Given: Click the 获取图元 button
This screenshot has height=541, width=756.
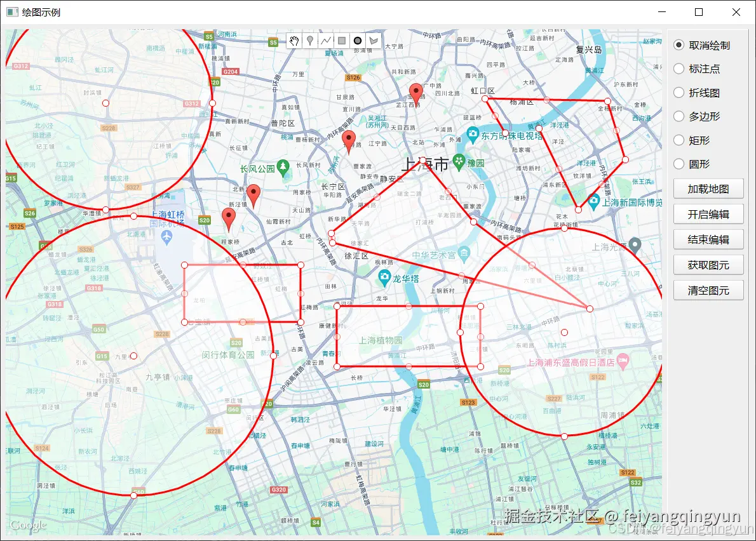Looking at the screenshot, I should pyautogui.click(x=708, y=265).
